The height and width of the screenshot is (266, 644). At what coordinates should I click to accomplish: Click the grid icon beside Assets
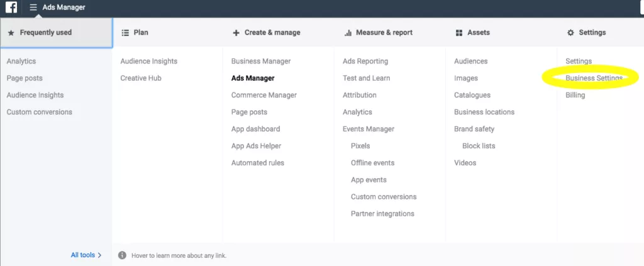coord(459,33)
